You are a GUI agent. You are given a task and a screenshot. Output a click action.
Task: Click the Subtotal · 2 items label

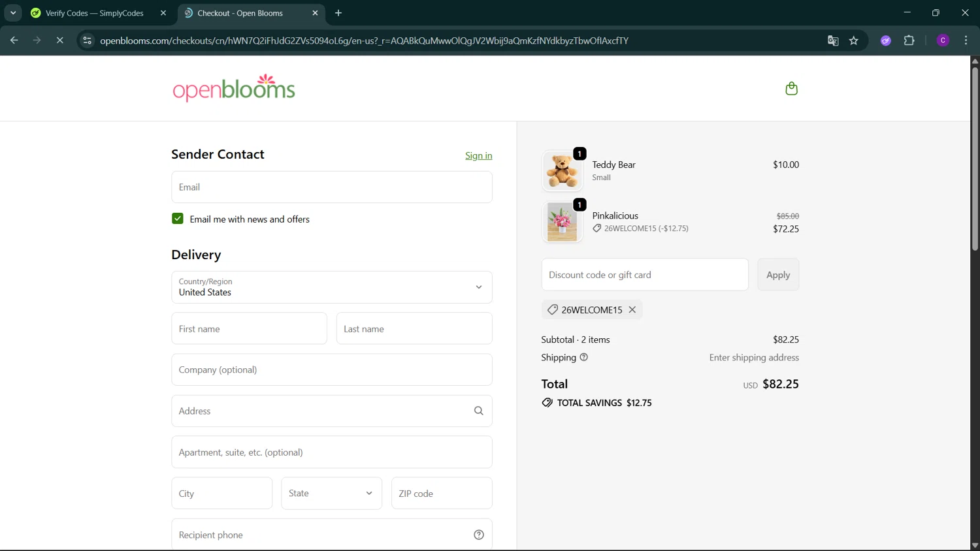(575, 339)
